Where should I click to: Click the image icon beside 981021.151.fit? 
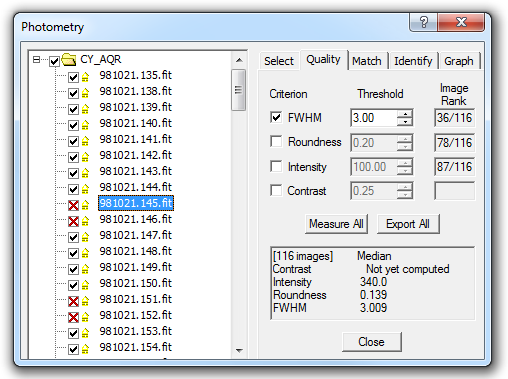pyautogui.click(x=85, y=301)
